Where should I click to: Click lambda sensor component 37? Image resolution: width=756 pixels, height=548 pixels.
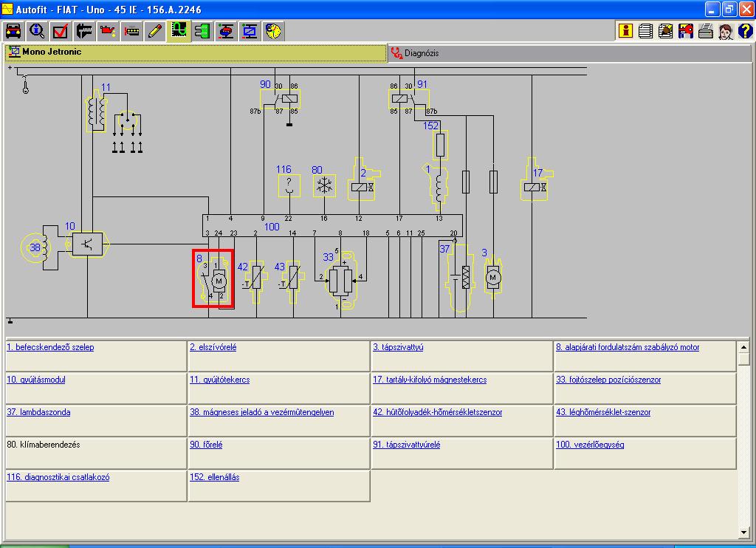460,278
